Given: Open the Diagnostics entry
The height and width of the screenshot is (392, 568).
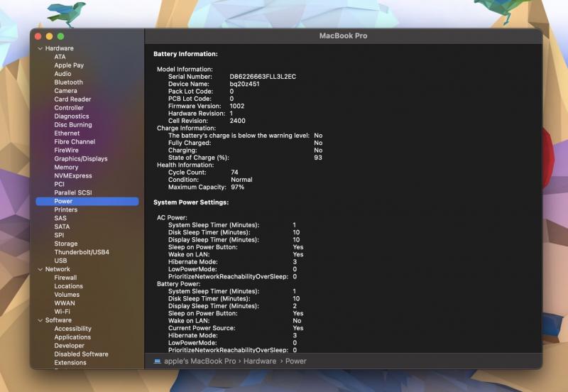Looking at the screenshot, I should click(x=72, y=116).
